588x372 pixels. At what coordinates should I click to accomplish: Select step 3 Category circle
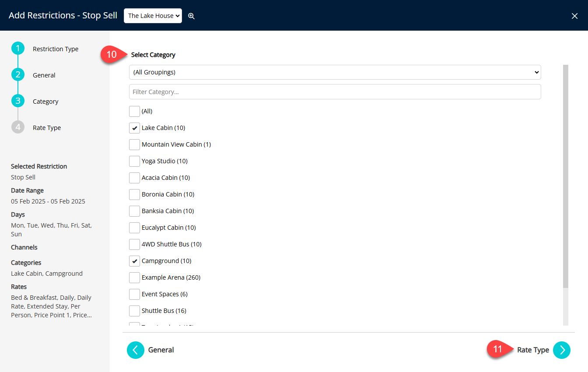tap(18, 101)
